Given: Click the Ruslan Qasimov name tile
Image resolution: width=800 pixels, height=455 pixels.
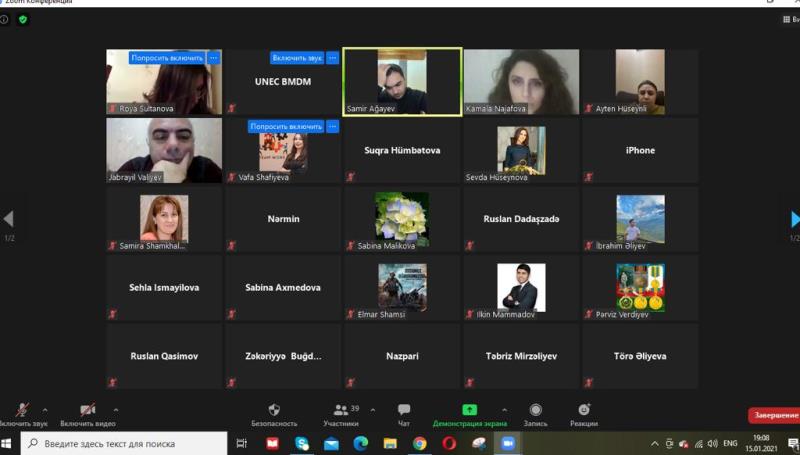Looking at the screenshot, I should tap(164, 356).
